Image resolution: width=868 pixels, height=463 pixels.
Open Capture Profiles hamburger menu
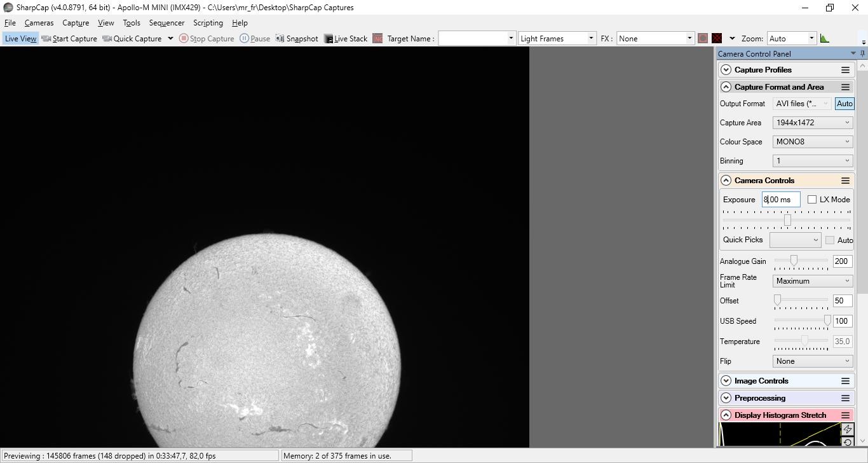point(845,70)
